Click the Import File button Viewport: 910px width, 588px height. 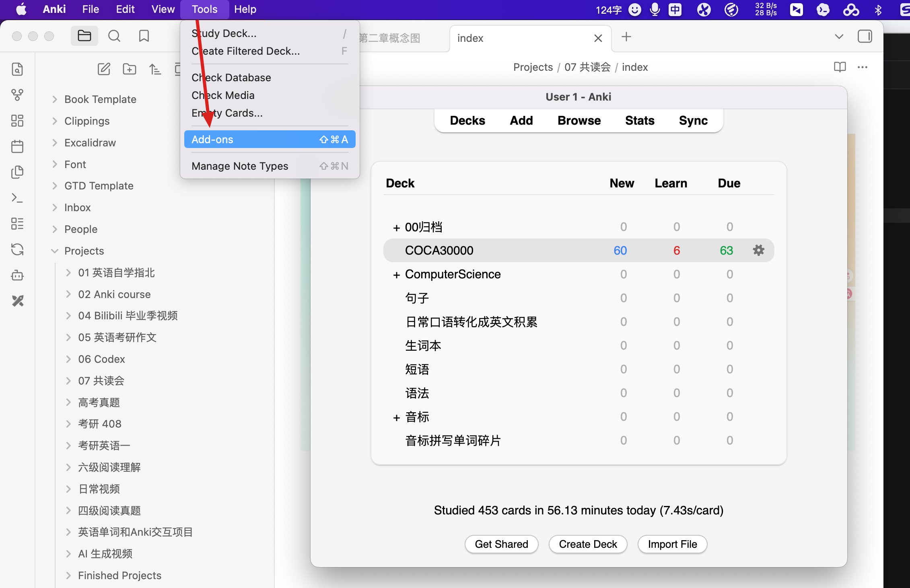point(672,544)
